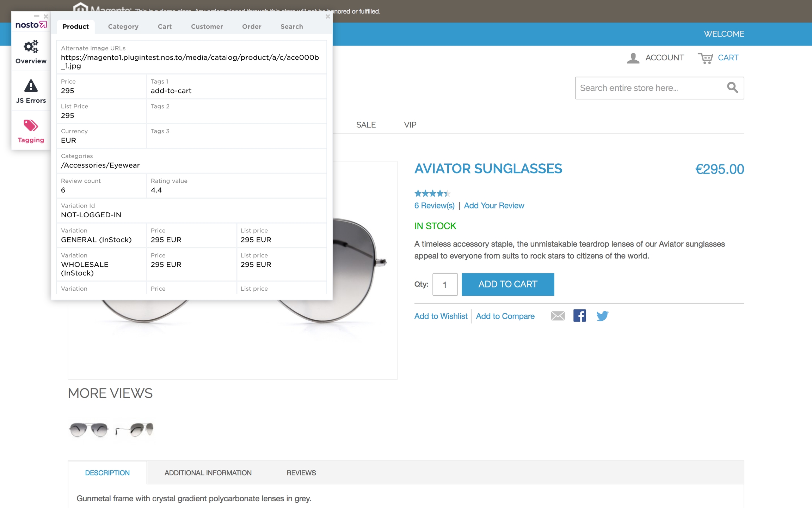Click the quantity input field
The width and height of the screenshot is (812, 508).
click(x=445, y=284)
